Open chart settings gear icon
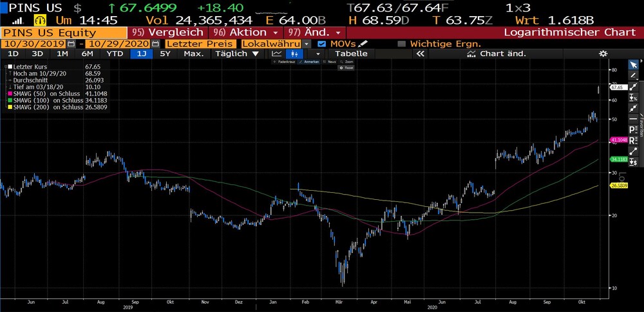This screenshot has width=644, height=312. click(603, 54)
